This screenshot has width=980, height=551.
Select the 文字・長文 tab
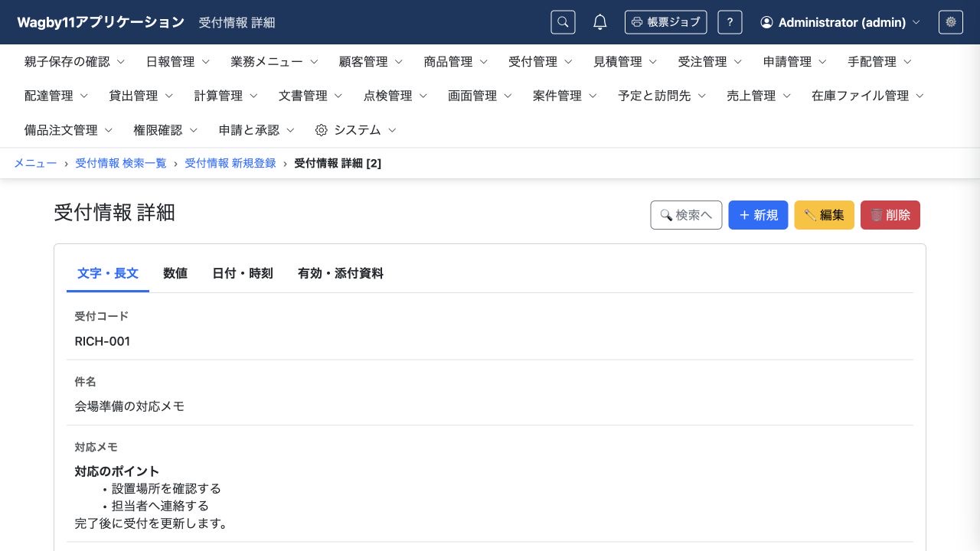108,273
